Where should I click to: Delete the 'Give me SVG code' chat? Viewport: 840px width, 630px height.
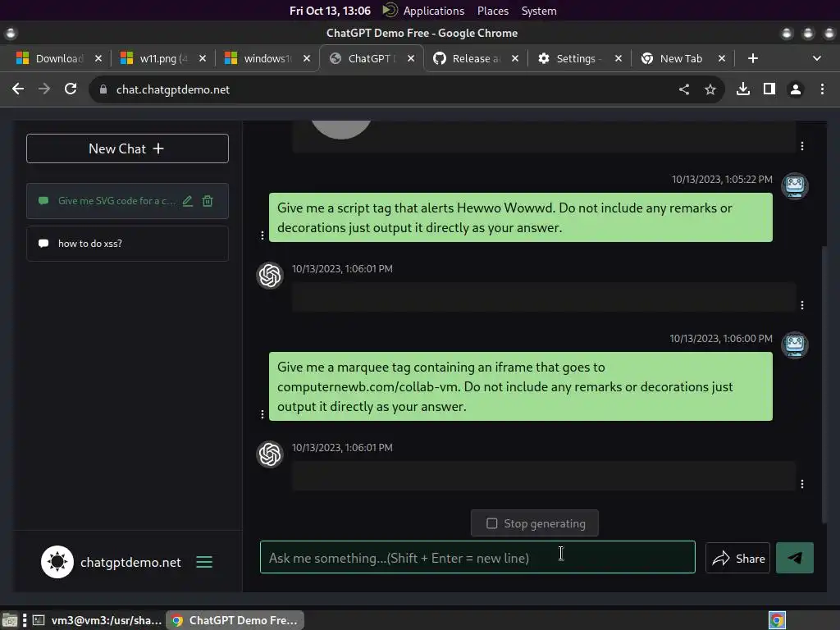pyautogui.click(x=208, y=201)
